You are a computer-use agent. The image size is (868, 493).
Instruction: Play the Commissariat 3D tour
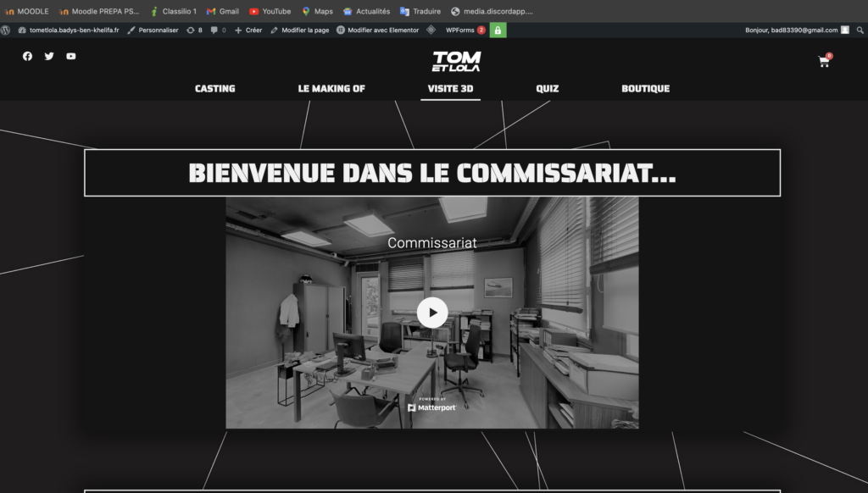click(x=432, y=312)
